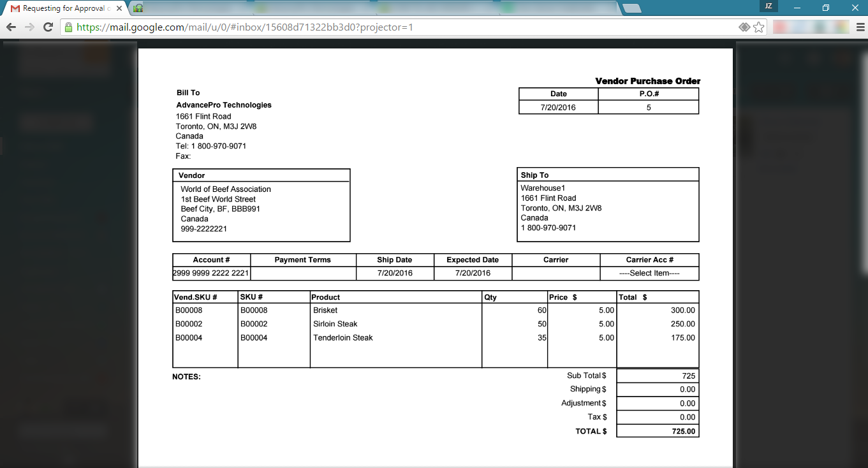Click the double-diamond icon in address bar

coord(744,27)
